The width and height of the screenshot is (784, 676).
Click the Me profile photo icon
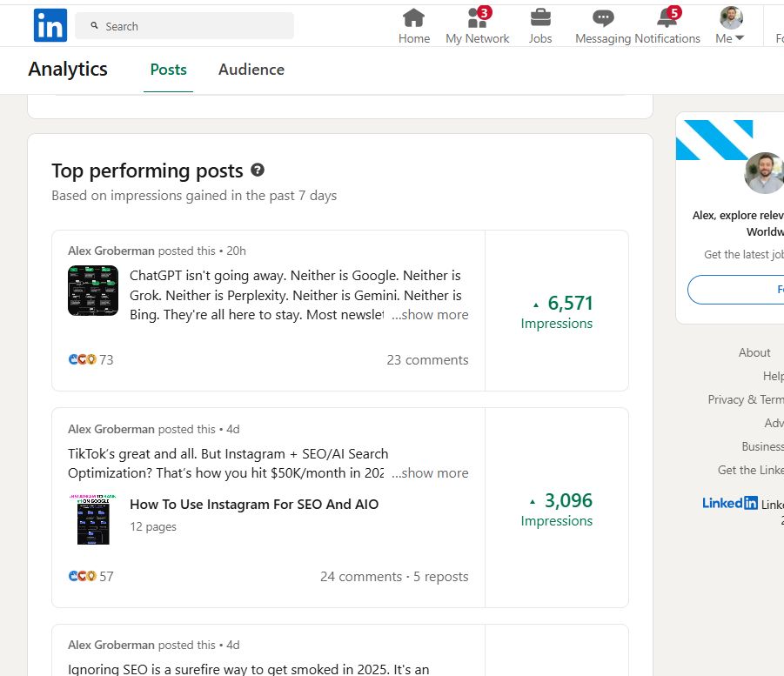729,17
